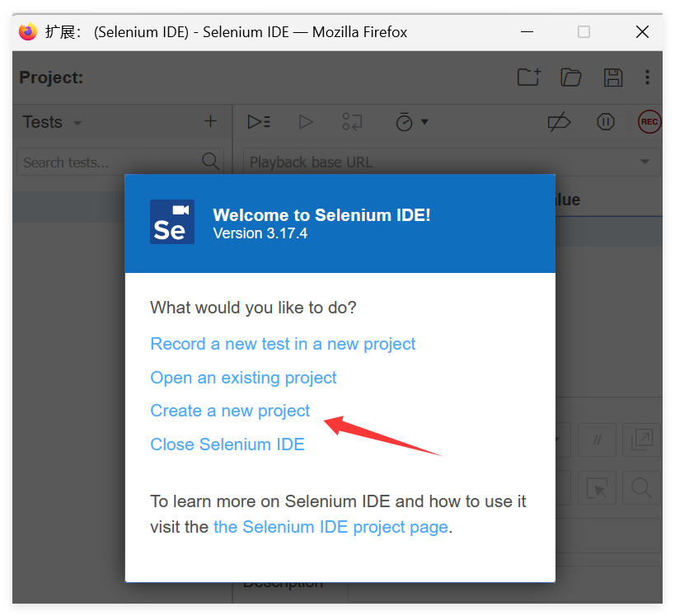Open the three-dot more options menu
Image resolution: width=675 pixels, height=616 pixels.
point(647,78)
